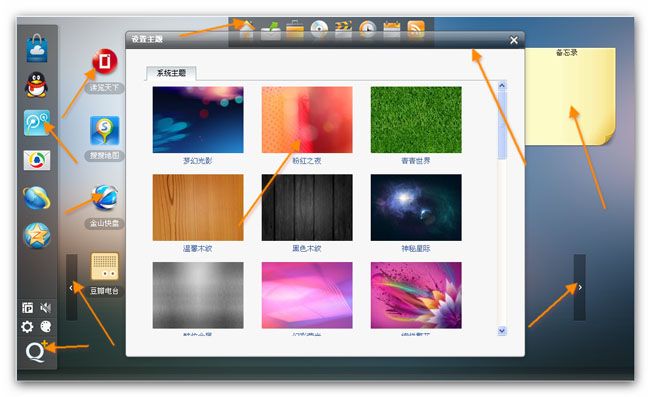Click the 神秘星际 theme label
The width and height of the screenshot is (650, 397).
tap(416, 249)
